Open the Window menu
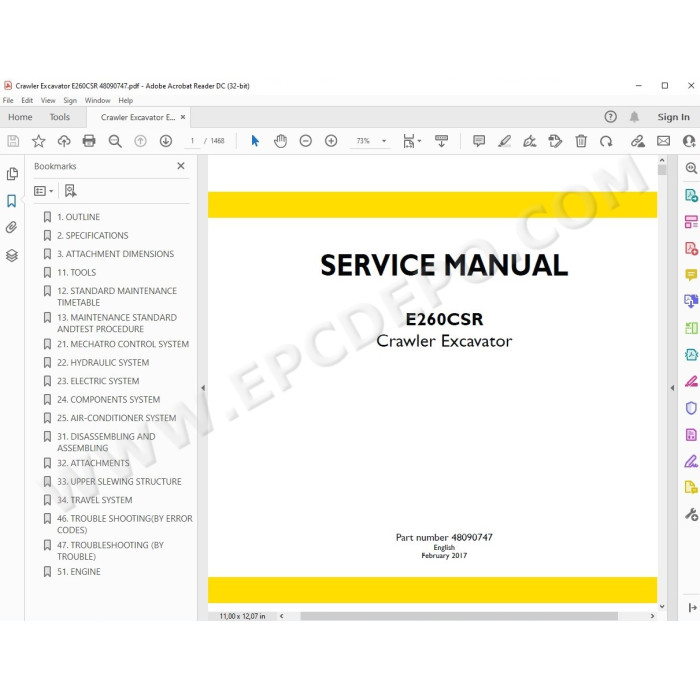Image resolution: width=700 pixels, height=700 pixels. coord(97,100)
